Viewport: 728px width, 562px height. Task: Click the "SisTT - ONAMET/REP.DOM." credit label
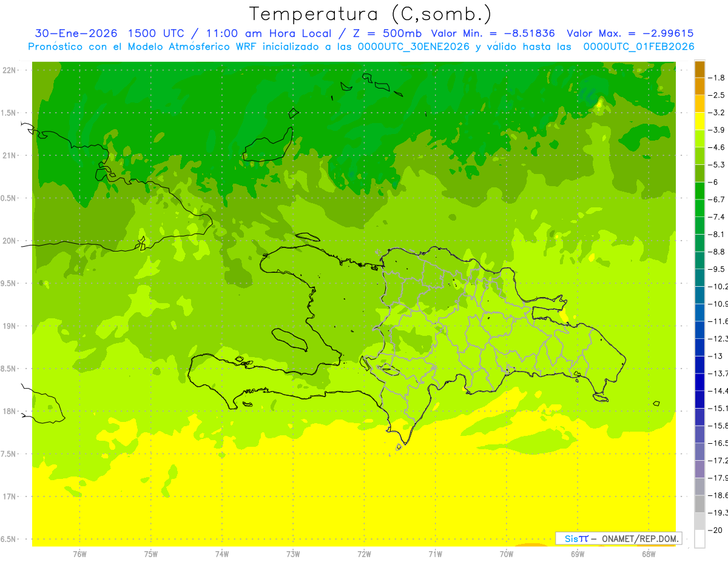pyautogui.click(x=618, y=538)
